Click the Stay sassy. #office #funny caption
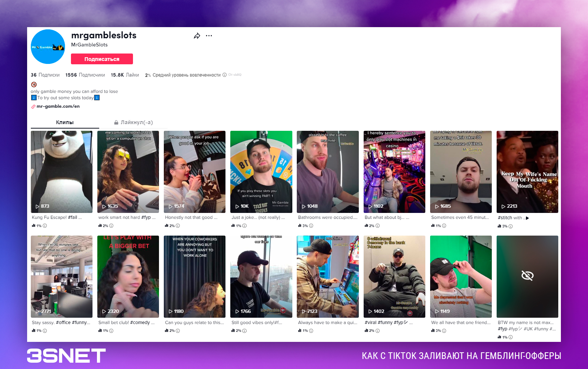Image resolution: width=588 pixels, height=369 pixels. [61, 323]
